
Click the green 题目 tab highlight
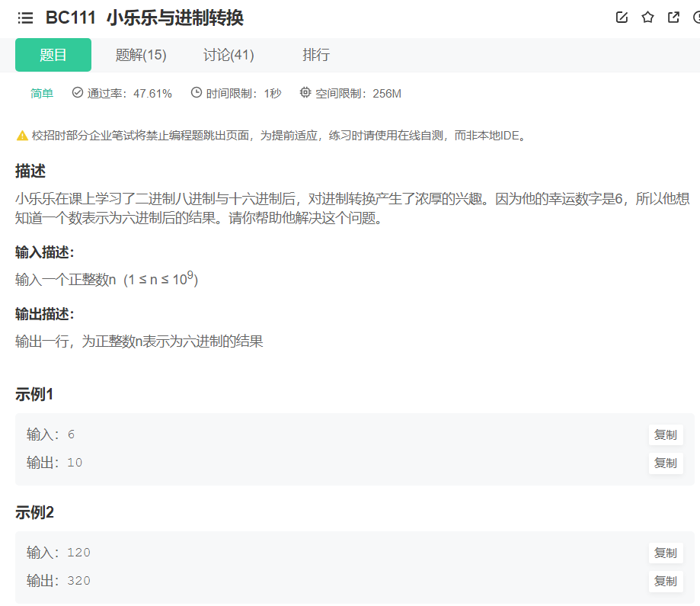pos(53,54)
